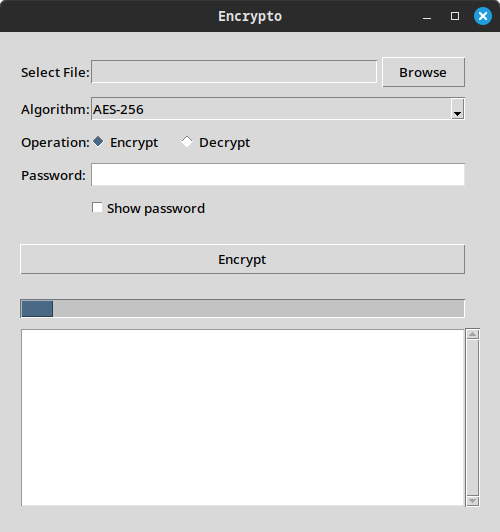Click inside the output log text area
The height and width of the screenshot is (532, 500).
click(x=243, y=417)
